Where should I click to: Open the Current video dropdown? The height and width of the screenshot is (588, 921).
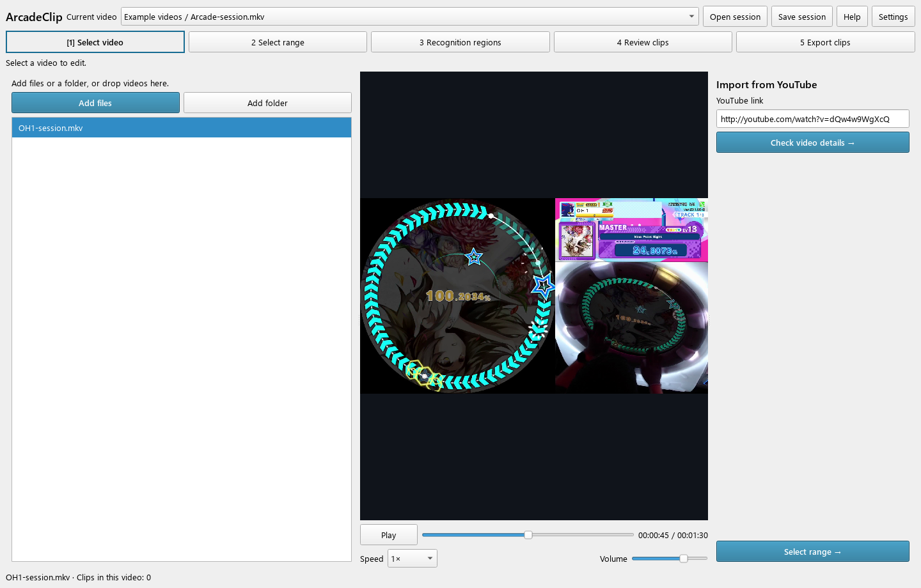point(409,17)
